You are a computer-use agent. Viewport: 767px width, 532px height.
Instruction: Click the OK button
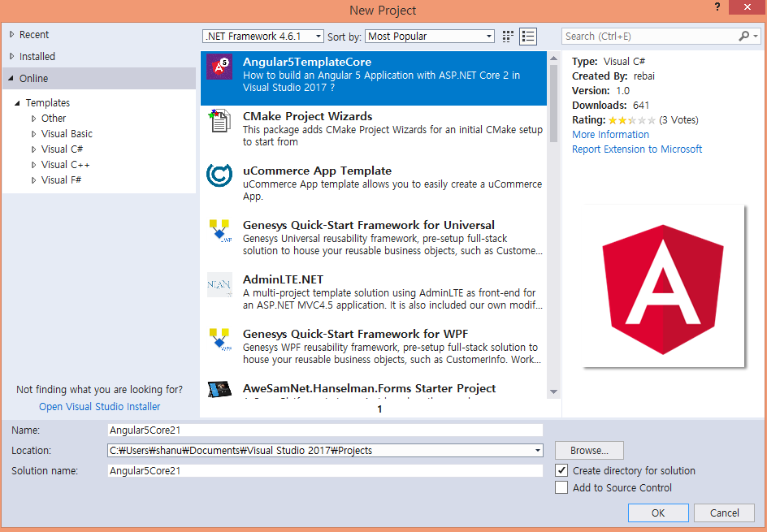pos(658,513)
